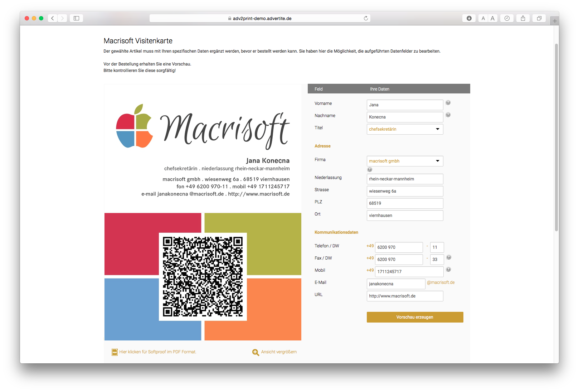Open Safari's share icon
The image size is (579, 392).
point(523,18)
